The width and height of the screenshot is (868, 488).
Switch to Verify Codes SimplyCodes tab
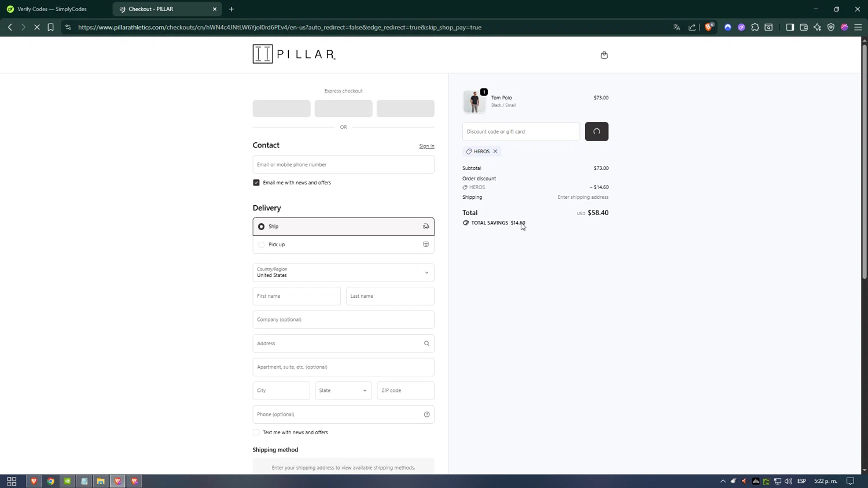pos(52,9)
